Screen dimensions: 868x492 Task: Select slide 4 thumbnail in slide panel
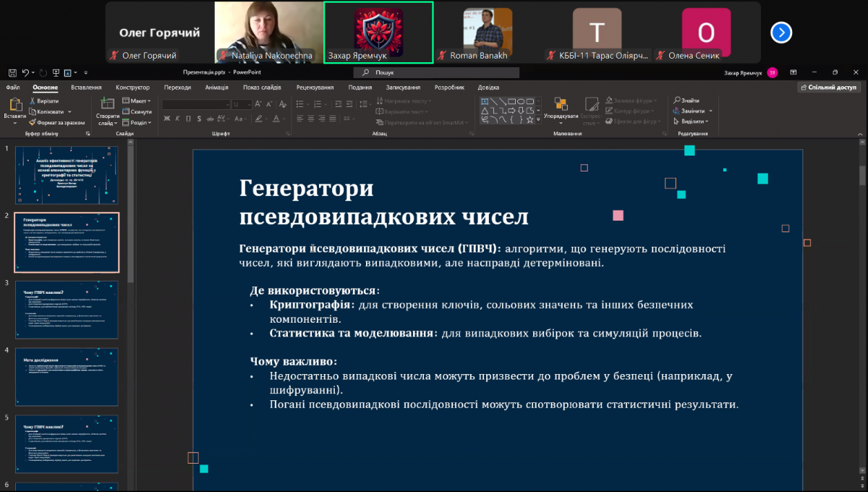pyautogui.click(x=66, y=377)
